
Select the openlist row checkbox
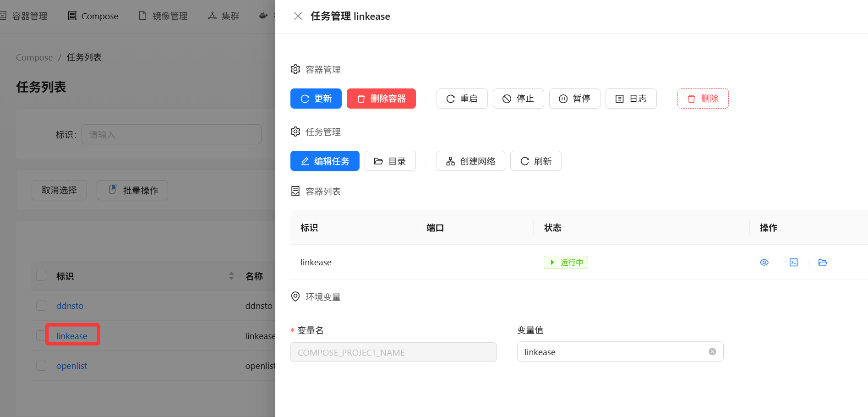41,366
